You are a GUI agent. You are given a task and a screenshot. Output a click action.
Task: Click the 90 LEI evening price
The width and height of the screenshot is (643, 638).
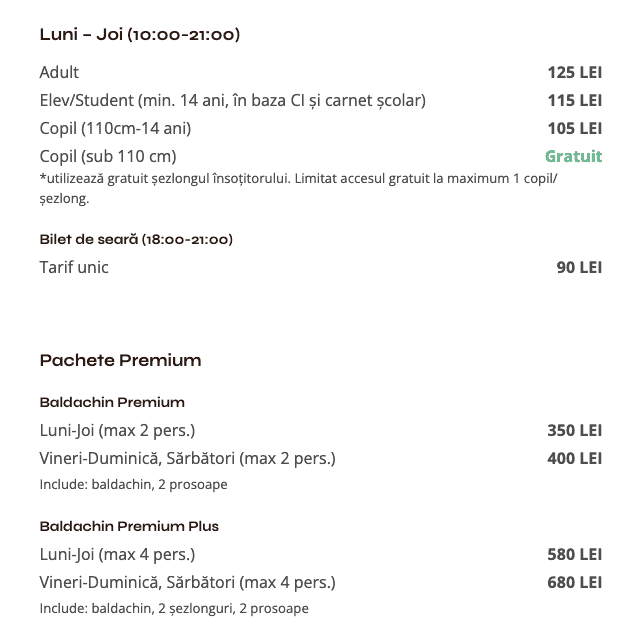click(x=579, y=267)
